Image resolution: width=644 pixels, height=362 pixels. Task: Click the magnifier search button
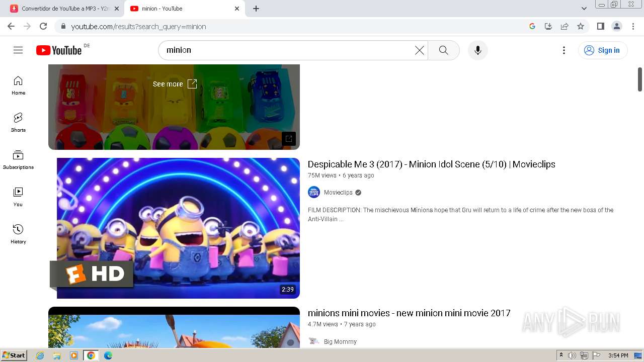[x=443, y=50]
